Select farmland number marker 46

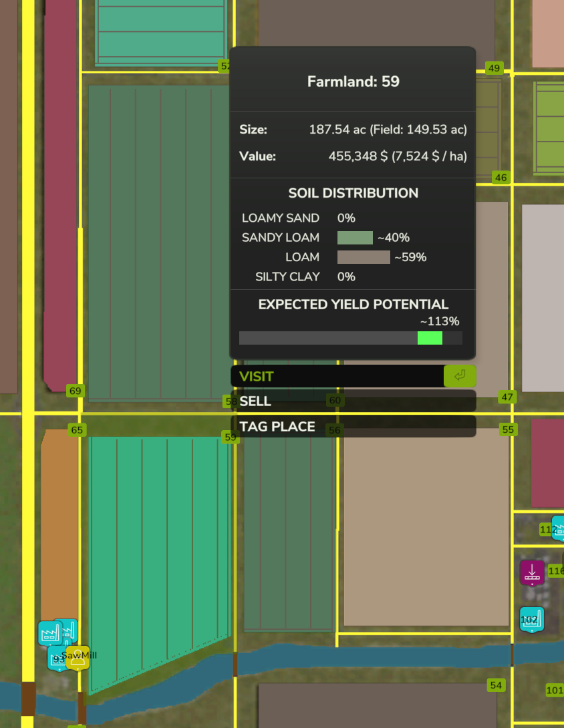click(x=501, y=178)
